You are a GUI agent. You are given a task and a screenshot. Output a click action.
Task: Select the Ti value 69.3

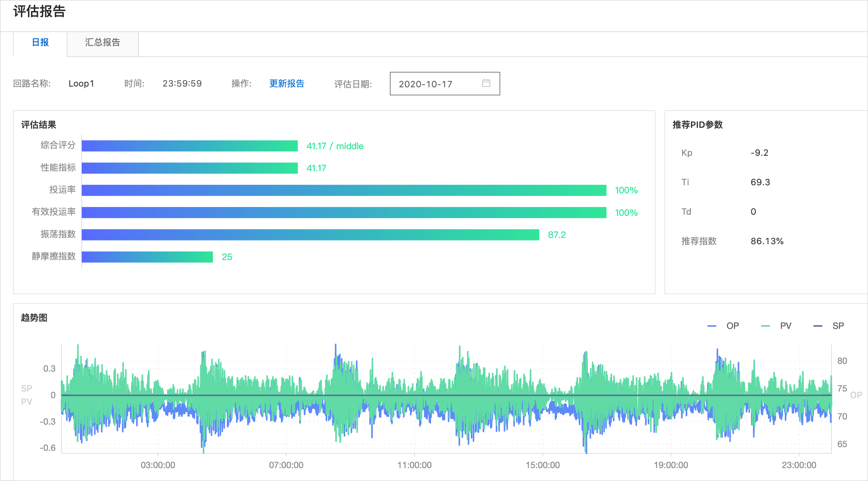(x=760, y=182)
